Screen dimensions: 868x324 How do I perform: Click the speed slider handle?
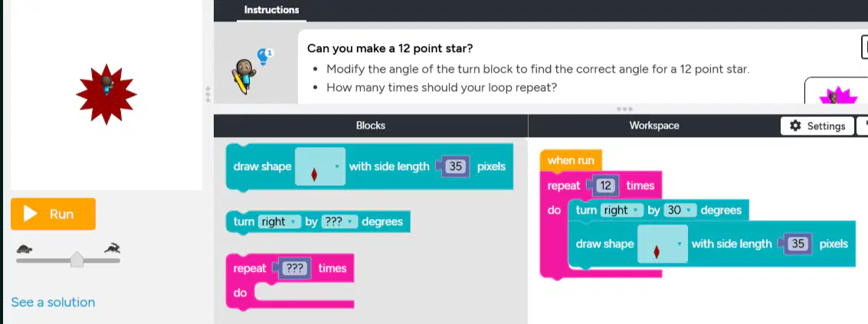tap(77, 259)
